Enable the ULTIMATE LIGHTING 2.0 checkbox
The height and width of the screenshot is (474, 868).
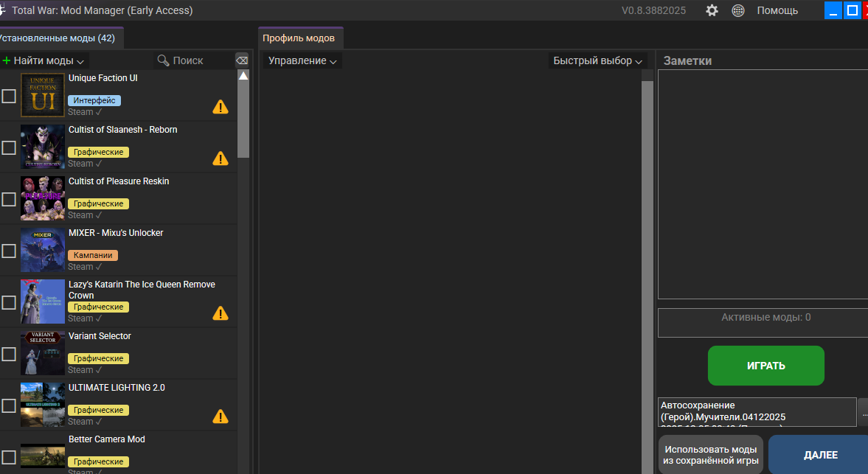point(9,405)
